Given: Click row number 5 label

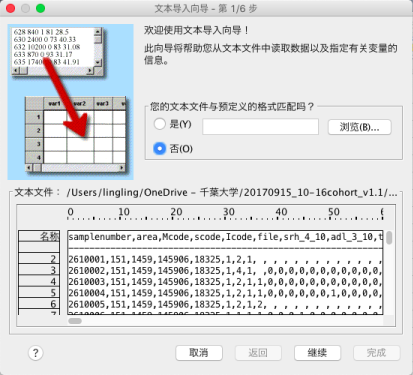Looking at the screenshot, I should [39, 293].
